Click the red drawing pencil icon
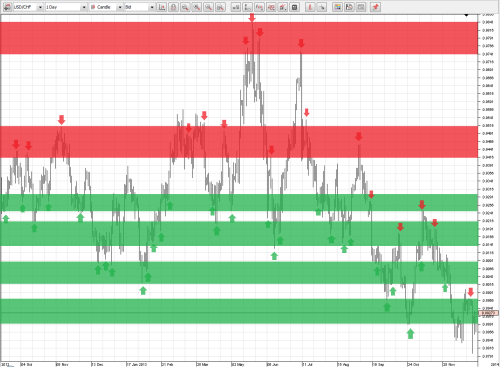 click(310, 7)
